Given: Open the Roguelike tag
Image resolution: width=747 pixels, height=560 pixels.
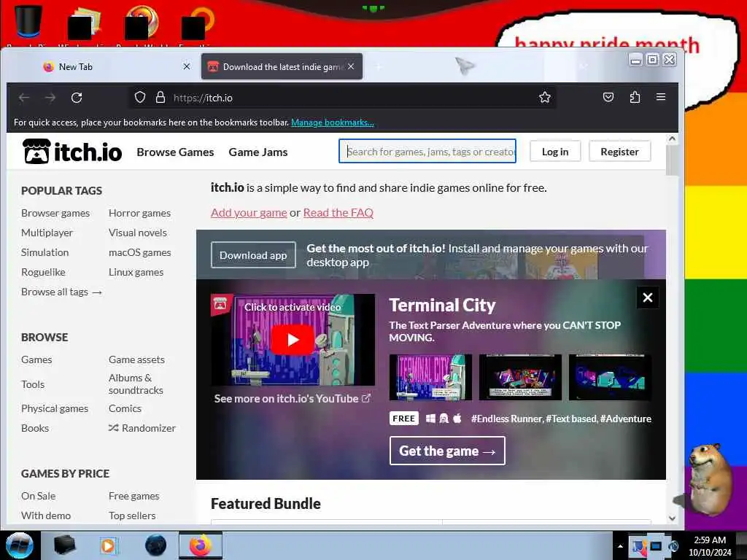Looking at the screenshot, I should 43,272.
